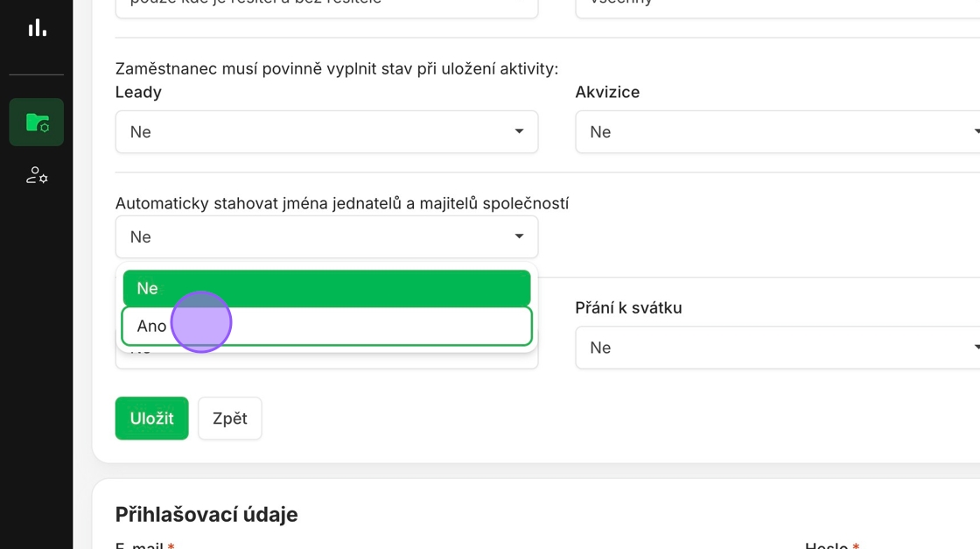
Task: Select the Ano option in the open list
Action: tap(326, 326)
